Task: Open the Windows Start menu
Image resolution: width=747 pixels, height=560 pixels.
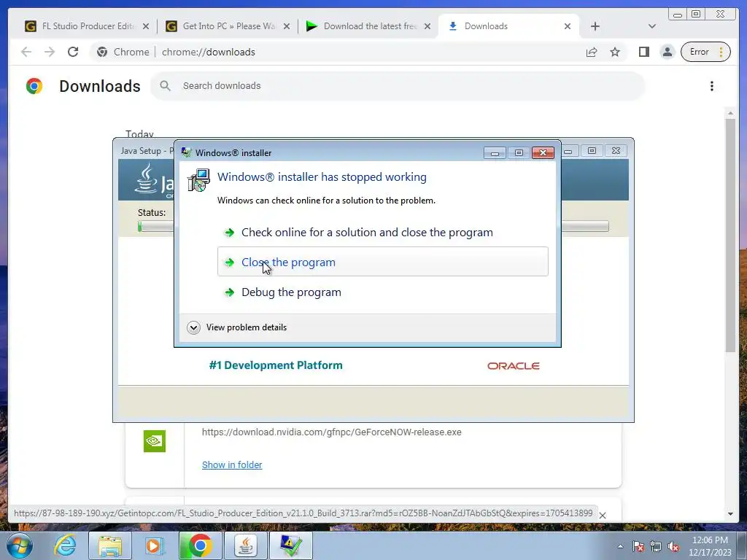Action: coord(20,545)
